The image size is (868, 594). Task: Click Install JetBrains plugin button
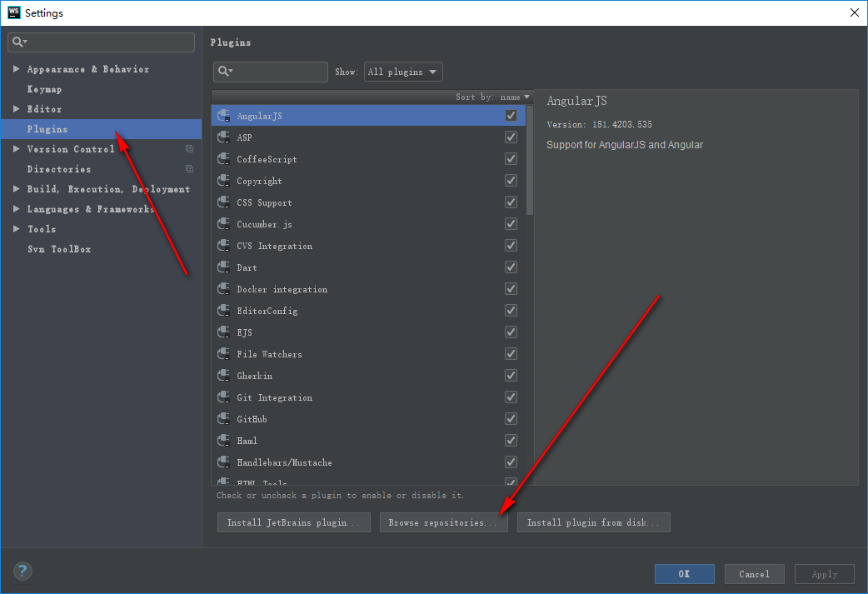pyautogui.click(x=293, y=522)
